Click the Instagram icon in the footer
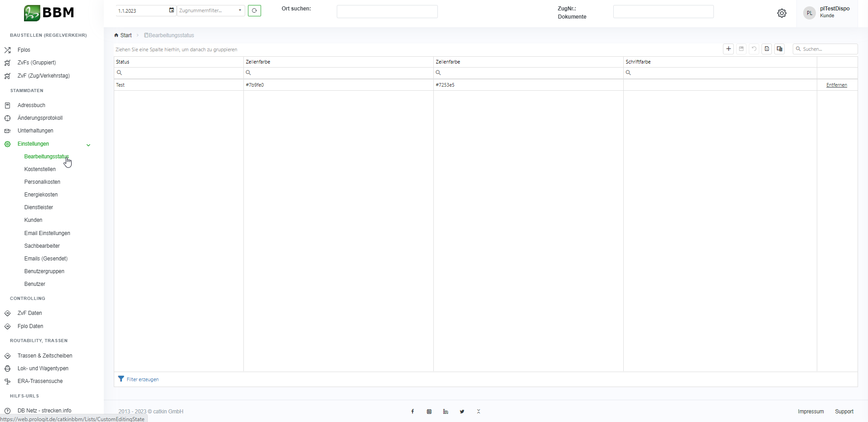The width and height of the screenshot is (868, 422). 429,412
